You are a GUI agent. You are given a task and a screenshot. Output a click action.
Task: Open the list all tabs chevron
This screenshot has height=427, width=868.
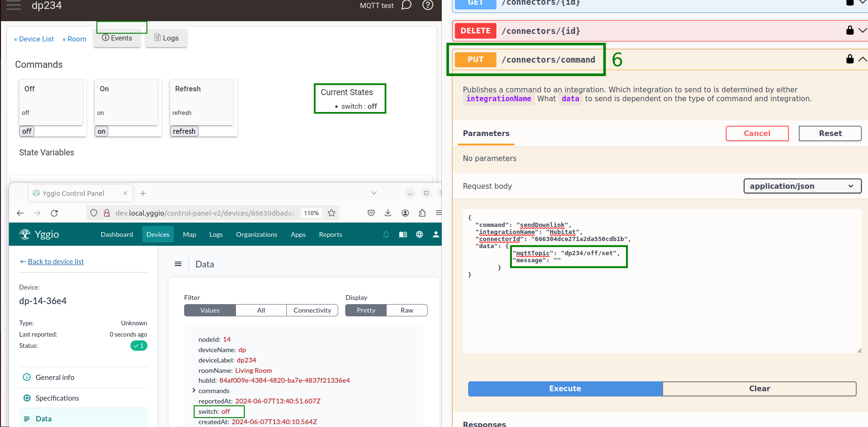(x=374, y=193)
